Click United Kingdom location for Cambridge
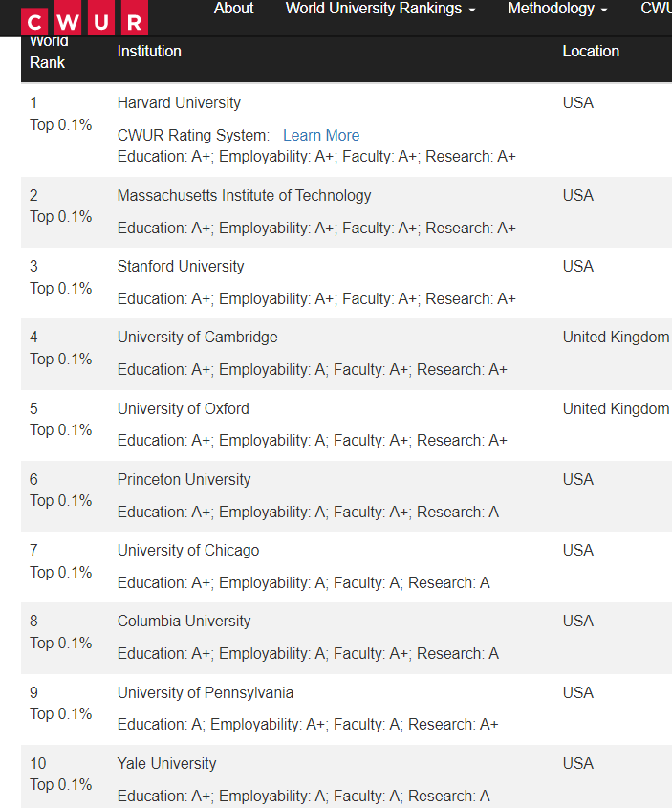Image resolution: width=672 pixels, height=808 pixels. pyautogui.click(x=616, y=337)
